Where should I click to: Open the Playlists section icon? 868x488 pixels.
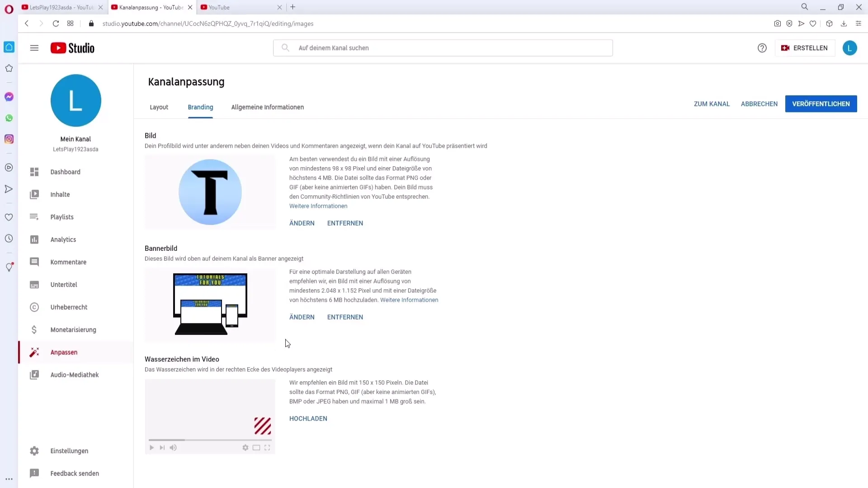click(x=34, y=217)
